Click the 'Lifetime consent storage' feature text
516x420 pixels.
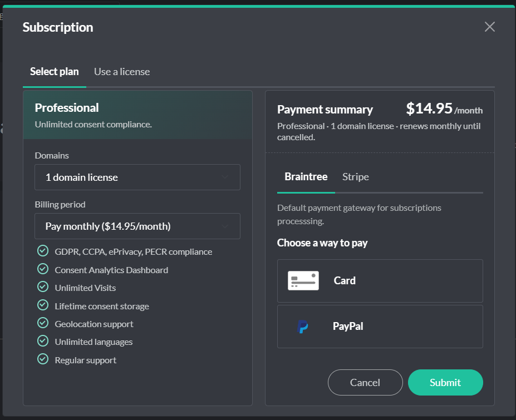coord(102,307)
